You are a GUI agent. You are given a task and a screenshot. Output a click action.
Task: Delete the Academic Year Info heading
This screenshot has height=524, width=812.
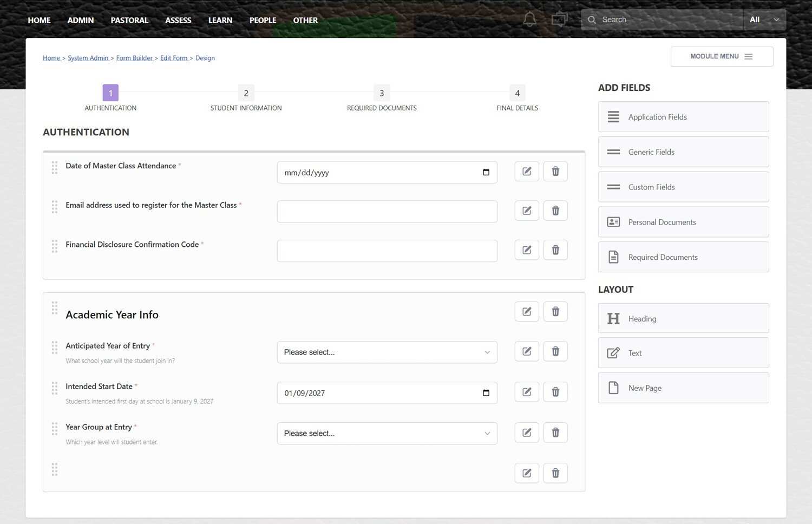555,311
